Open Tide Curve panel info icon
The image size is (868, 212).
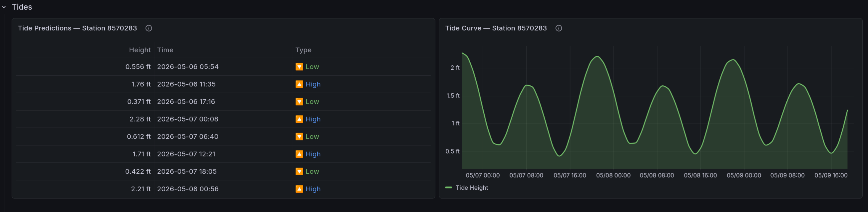click(559, 28)
